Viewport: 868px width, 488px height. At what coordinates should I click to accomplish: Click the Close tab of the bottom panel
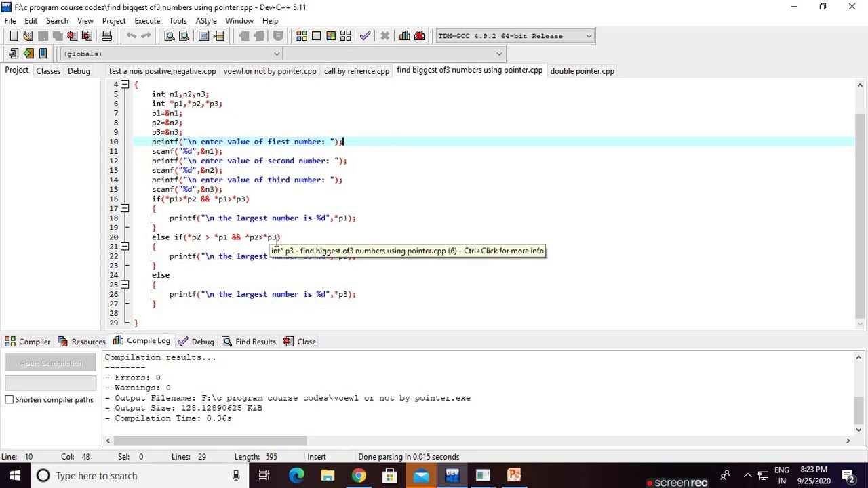click(x=299, y=342)
